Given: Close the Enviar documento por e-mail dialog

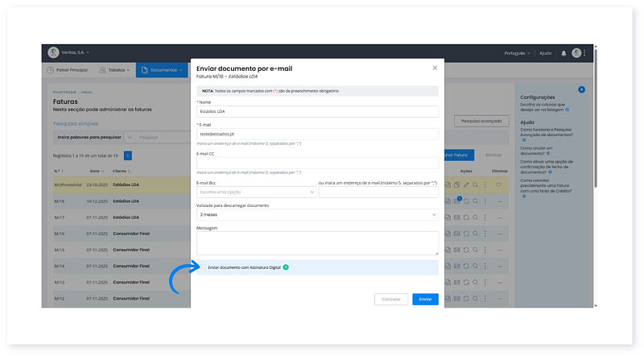Looking at the screenshot, I should tap(435, 68).
